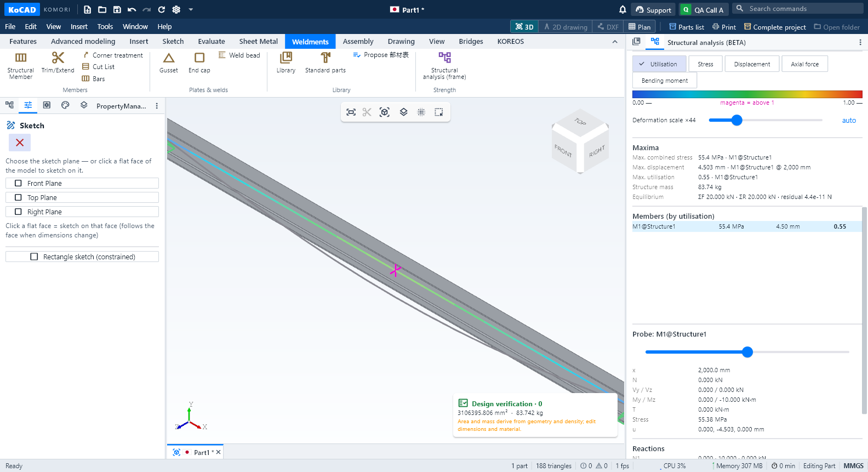Open the palette appearance tab icon
The height and width of the screenshot is (472, 868).
(65, 105)
